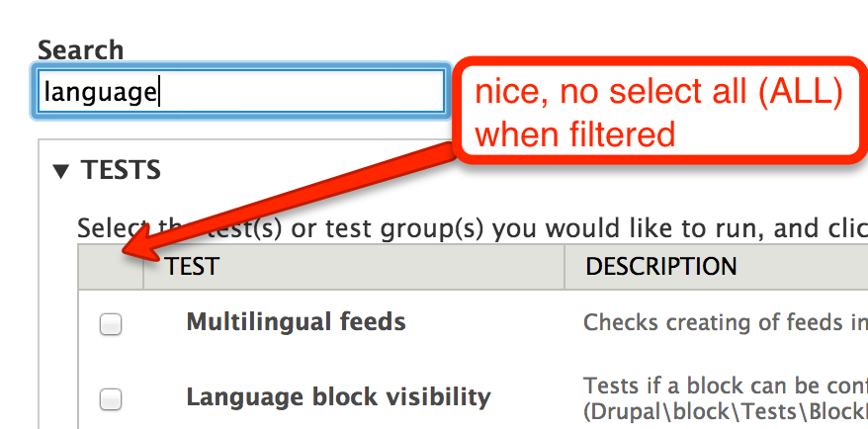Image resolution: width=868 pixels, height=429 pixels.
Task: Select the Multilingual feeds test name
Action: pos(296,322)
